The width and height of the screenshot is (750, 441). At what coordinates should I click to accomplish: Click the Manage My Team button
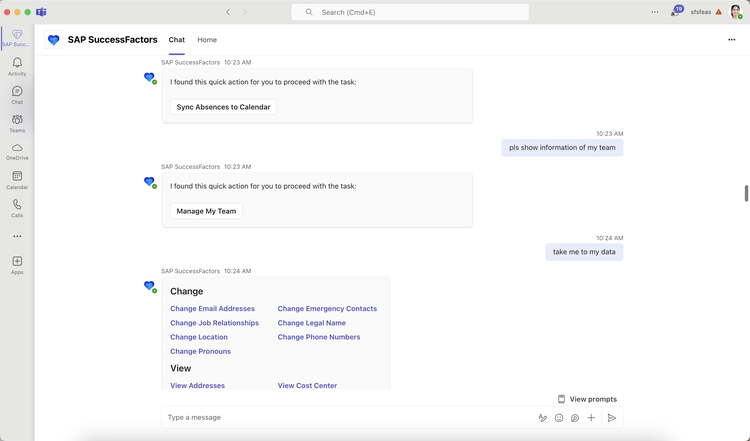pyautogui.click(x=206, y=211)
